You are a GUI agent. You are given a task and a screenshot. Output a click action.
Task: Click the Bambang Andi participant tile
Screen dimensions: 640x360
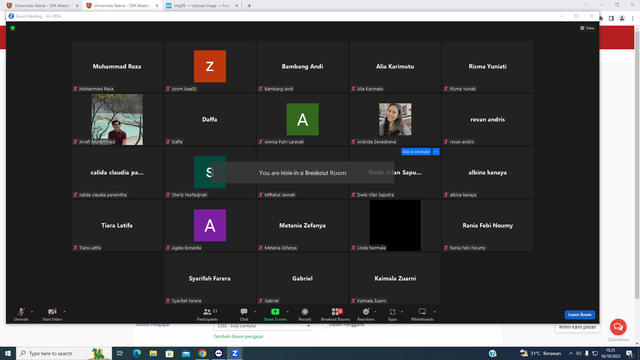tap(302, 66)
